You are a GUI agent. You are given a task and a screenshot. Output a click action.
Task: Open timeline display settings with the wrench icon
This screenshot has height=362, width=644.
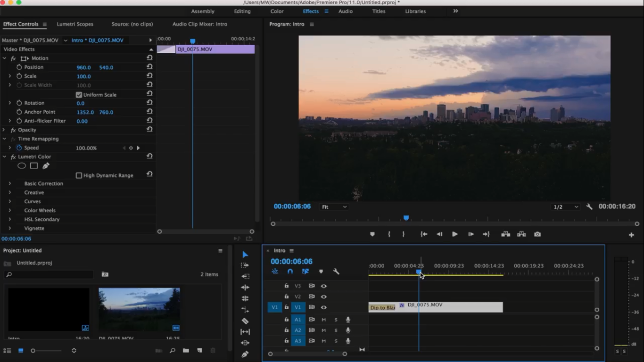[336, 271]
